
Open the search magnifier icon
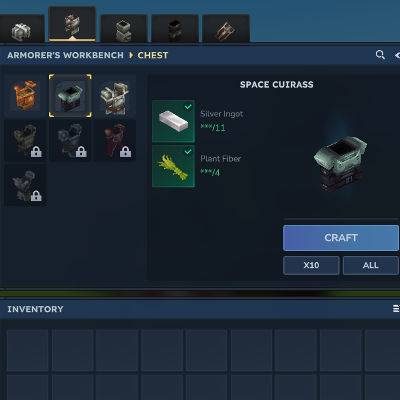pos(380,55)
